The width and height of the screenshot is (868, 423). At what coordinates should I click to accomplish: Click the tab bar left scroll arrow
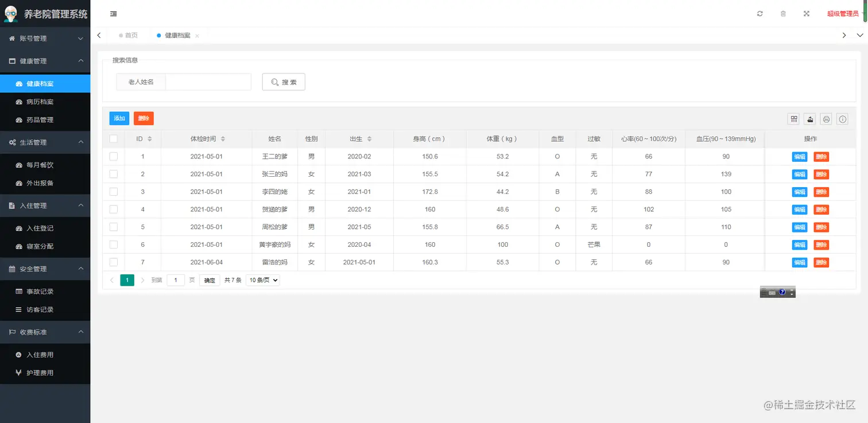[x=99, y=36]
